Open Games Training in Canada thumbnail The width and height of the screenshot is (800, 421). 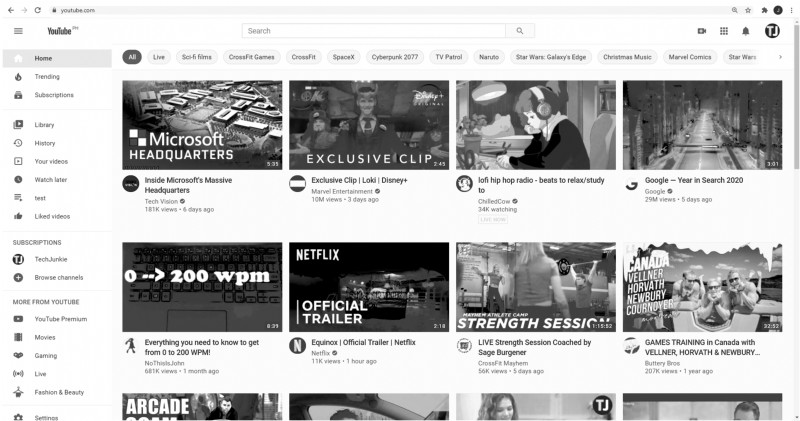click(703, 287)
